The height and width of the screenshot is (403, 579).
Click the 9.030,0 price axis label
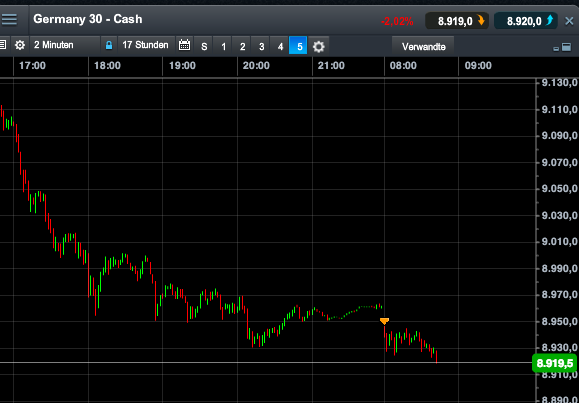click(x=559, y=215)
